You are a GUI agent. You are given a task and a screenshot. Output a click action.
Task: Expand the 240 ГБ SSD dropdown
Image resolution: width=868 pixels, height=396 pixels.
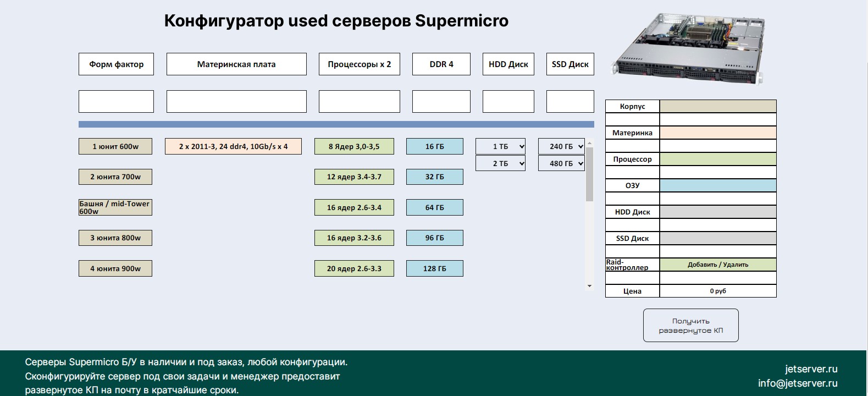click(561, 146)
